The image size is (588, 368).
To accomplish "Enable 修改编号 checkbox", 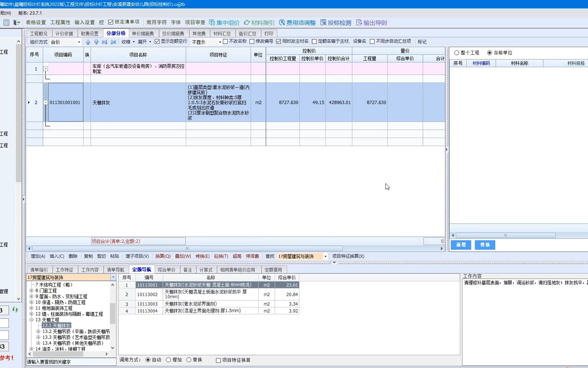I will (252, 42).
